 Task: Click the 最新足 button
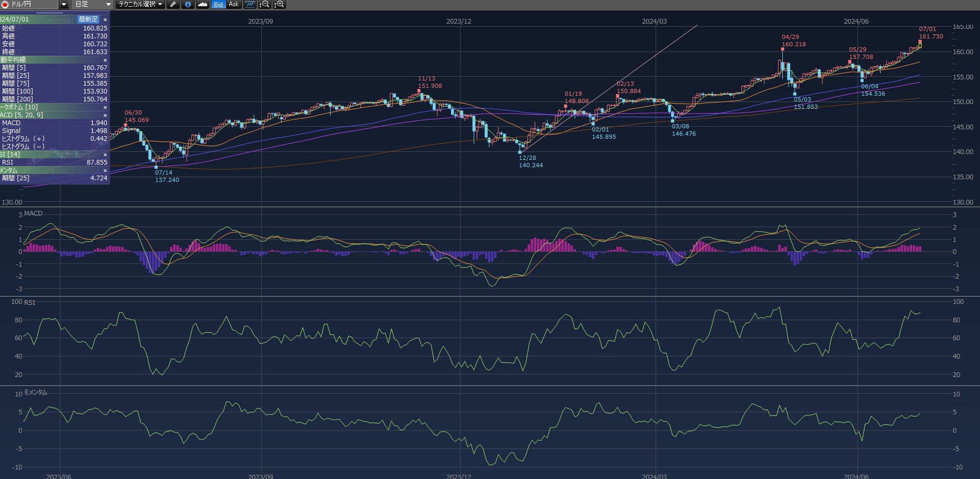coord(88,19)
